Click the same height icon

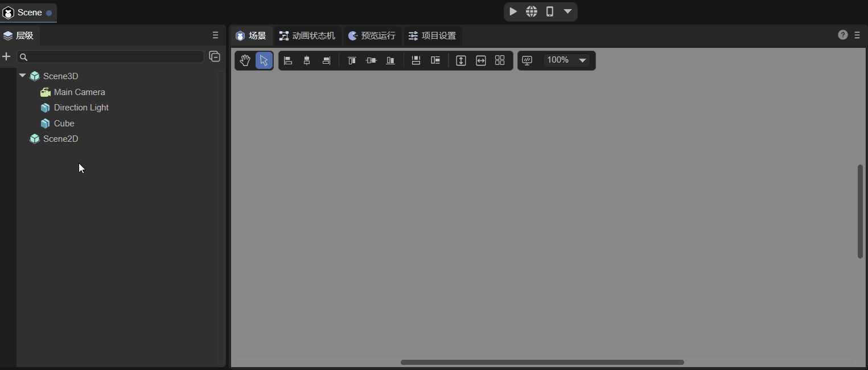coord(461,61)
